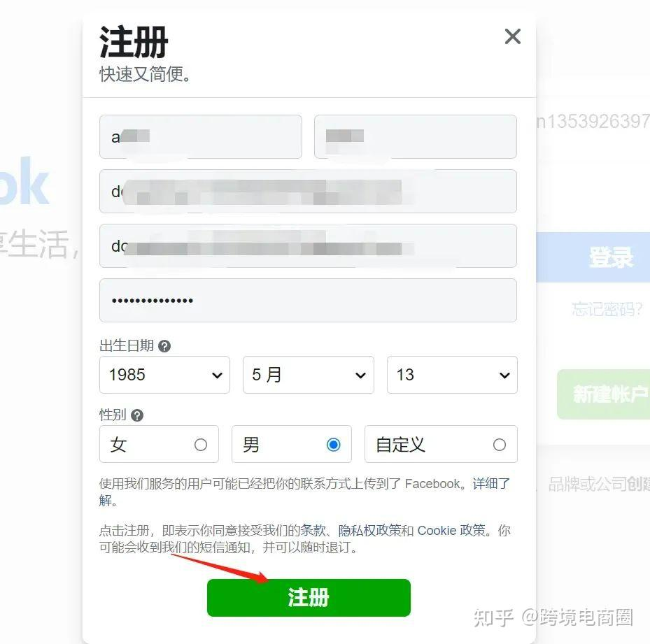Expand the birth month 5月 dropdown
The height and width of the screenshot is (644, 650).
[x=309, y=375]
